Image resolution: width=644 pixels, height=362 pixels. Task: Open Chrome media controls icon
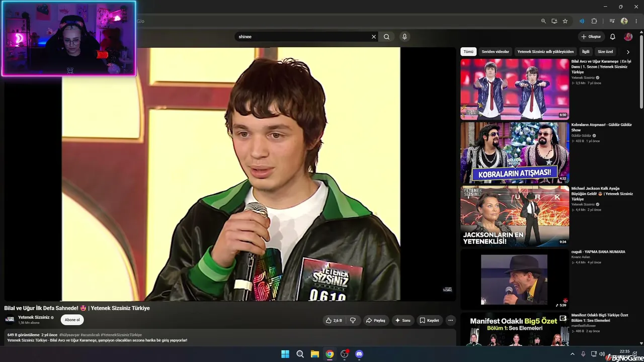612,21
